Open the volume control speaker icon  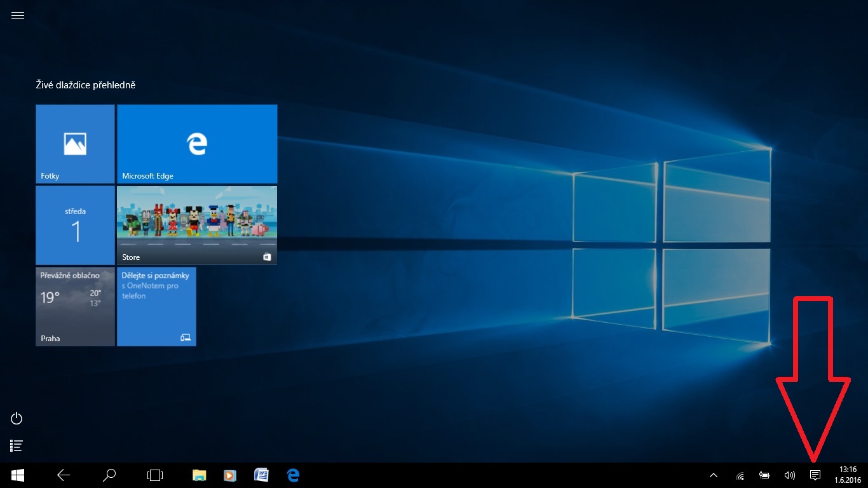[x=790, y=475]
